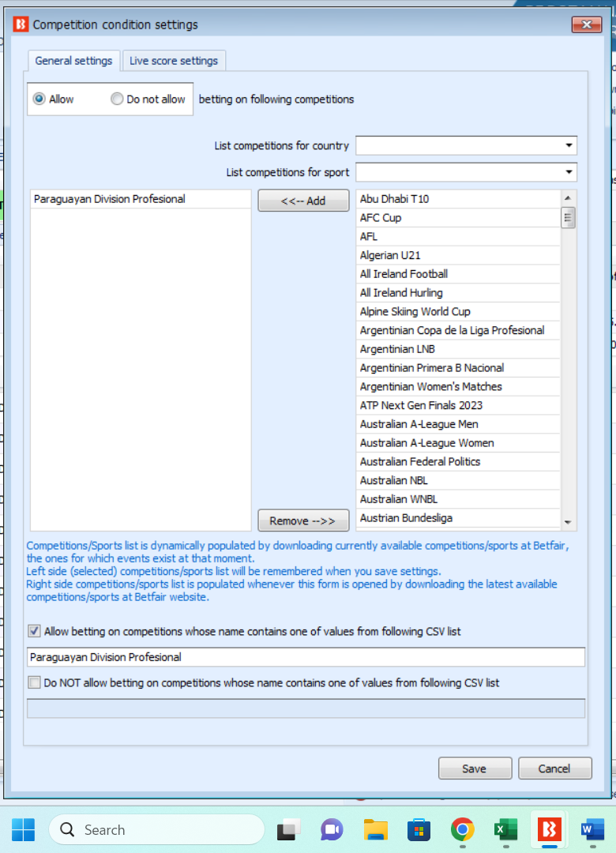Click the taskbar Search box
This screenshot has width=616, height=853.
pos(156,829)
